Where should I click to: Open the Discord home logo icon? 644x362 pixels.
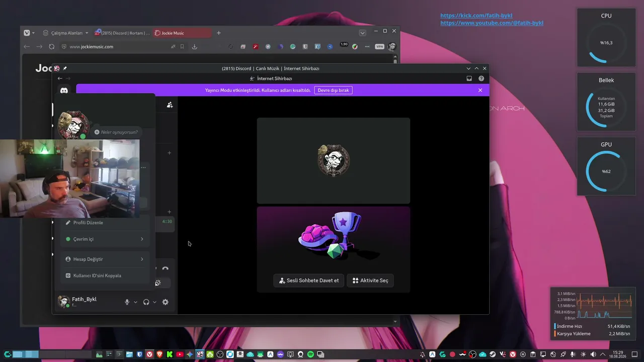point(64,90)
